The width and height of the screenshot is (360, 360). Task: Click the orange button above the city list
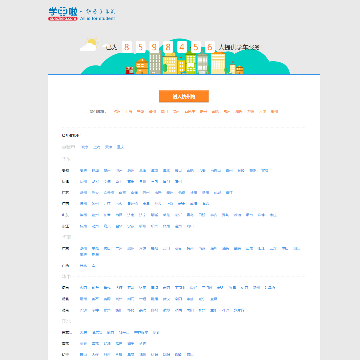tap(184, 96)
